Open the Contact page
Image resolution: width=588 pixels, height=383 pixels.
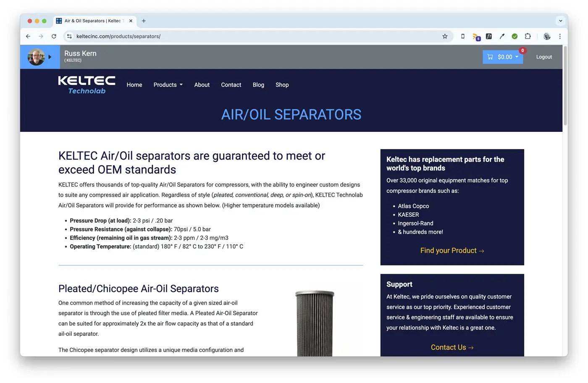pos(231,85)
